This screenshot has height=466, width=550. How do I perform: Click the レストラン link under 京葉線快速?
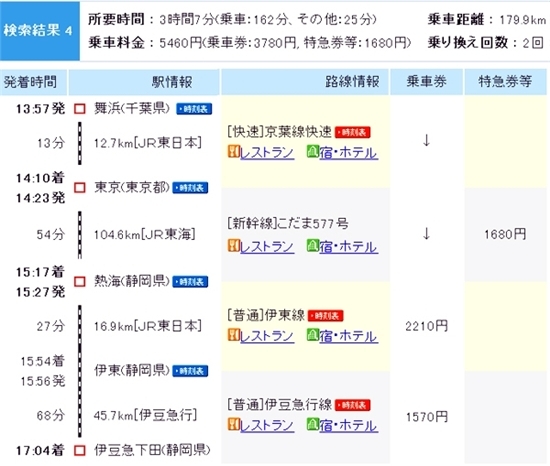click(267, 153)
